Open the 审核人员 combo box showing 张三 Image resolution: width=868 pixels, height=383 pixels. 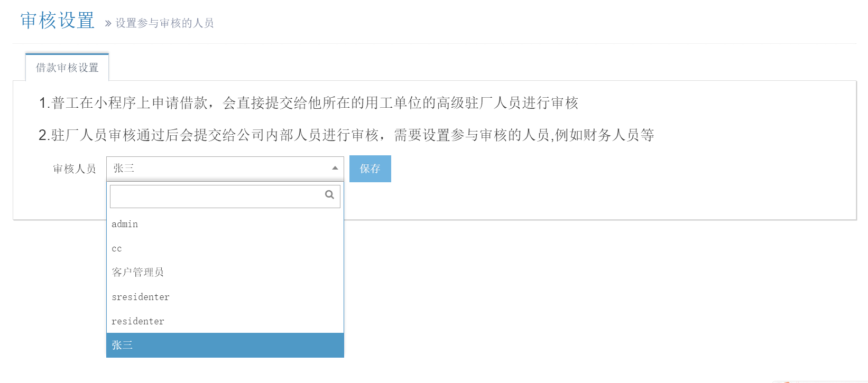225,169
